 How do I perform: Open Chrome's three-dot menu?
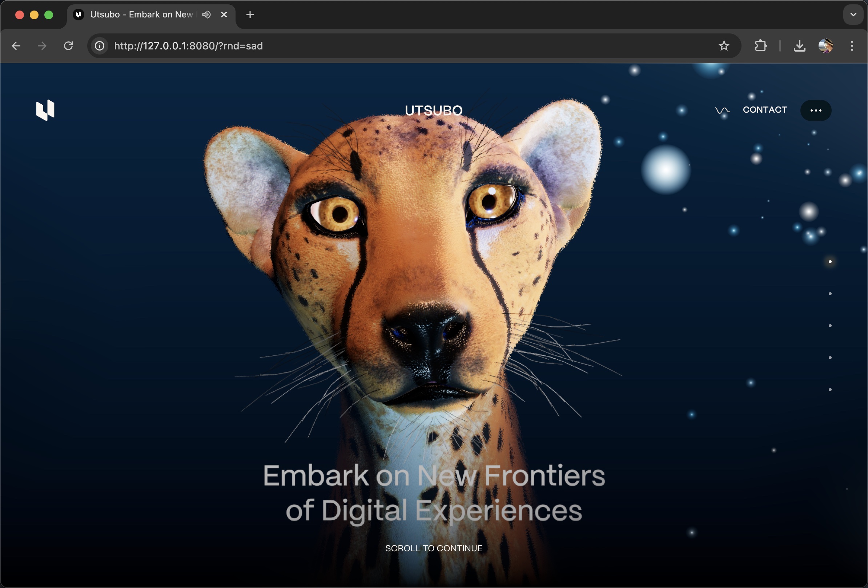tap(852, 46)
